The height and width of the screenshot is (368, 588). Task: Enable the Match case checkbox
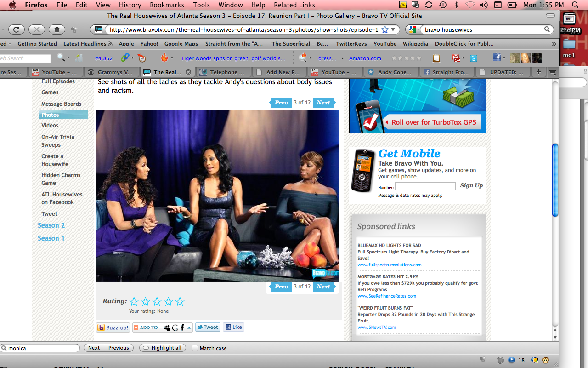tap(195, 348)
